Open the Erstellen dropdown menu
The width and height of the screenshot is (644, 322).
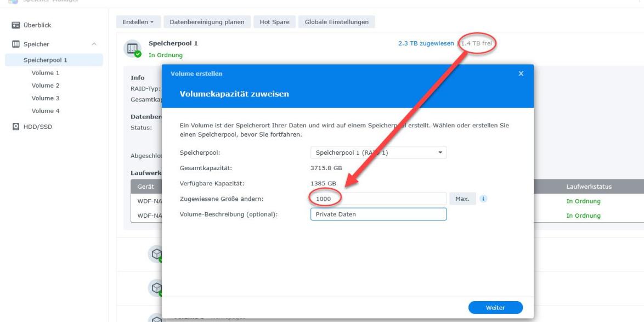137,22
